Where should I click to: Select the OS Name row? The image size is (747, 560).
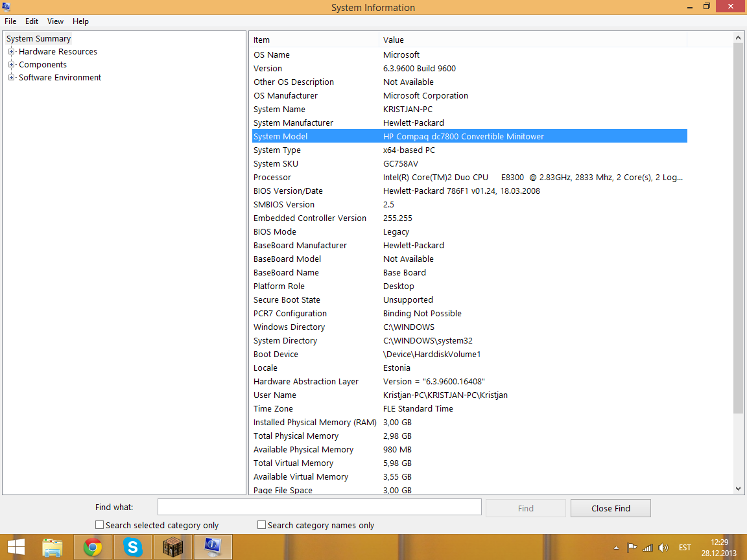pyautogui.click(x=469, y=54)
